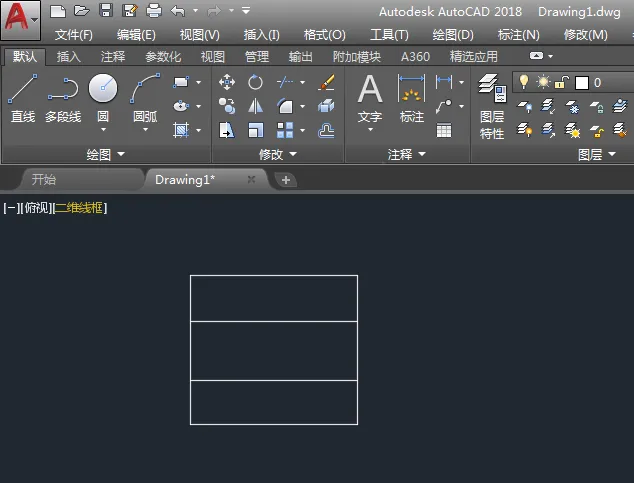The height and width of the screenshot is (483, 634).
Task: Save the drawing with the floppy icon
Action: [x=106, y=11]
